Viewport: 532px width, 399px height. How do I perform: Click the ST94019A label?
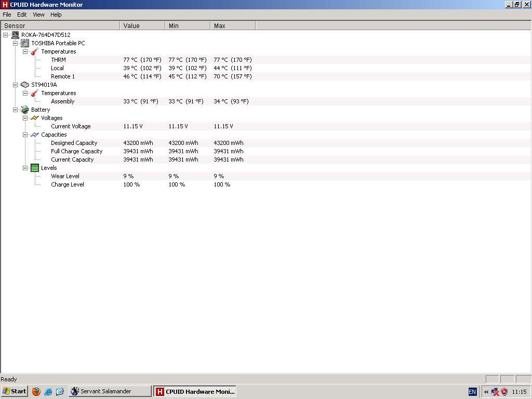click(x=44, y=85)
